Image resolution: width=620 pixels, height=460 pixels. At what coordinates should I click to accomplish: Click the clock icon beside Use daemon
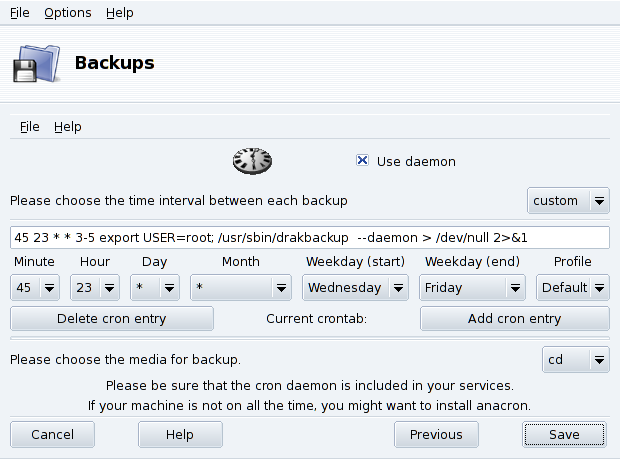coord(252,161)
